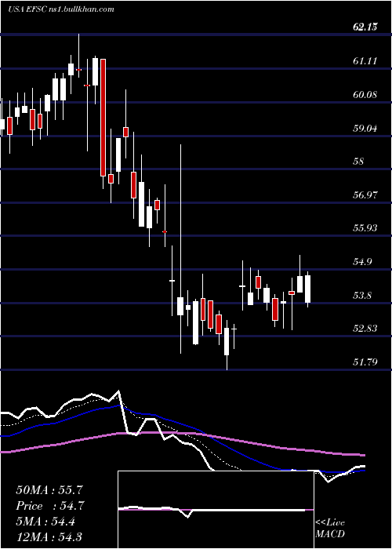Select the 59.04 price label
392x549 pixels.
(x=365, y=129)
